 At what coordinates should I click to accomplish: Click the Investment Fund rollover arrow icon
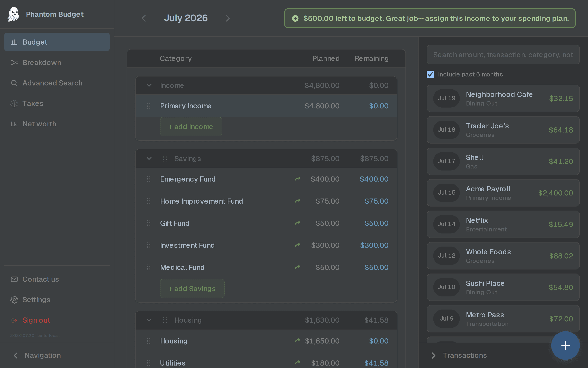297,245
